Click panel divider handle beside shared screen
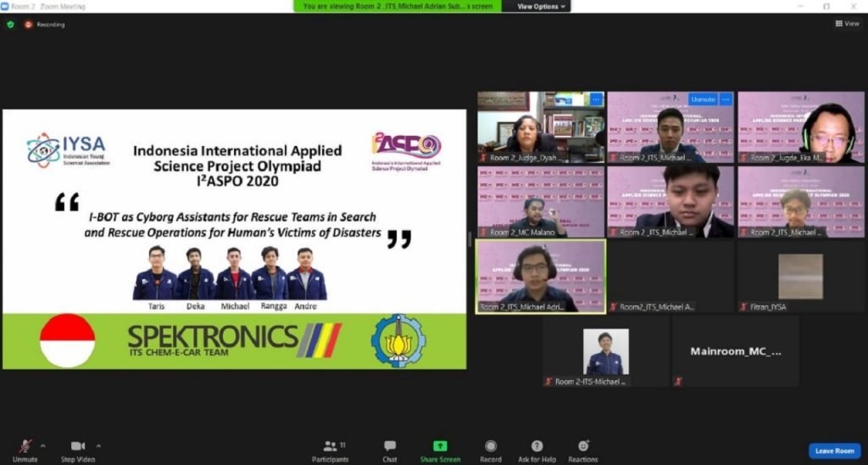Screen dimensions: 868x465 [x=470, y=239]
